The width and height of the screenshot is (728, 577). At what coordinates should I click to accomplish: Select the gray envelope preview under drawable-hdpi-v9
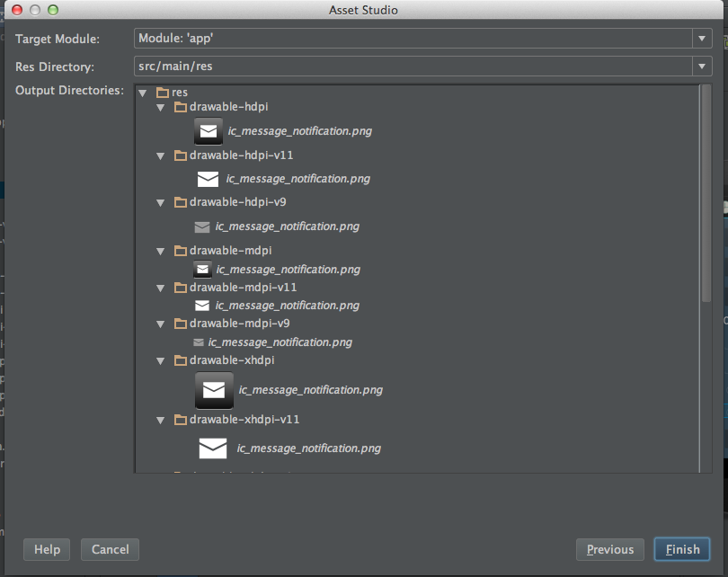pyautogui.click(x=202, y=227)
